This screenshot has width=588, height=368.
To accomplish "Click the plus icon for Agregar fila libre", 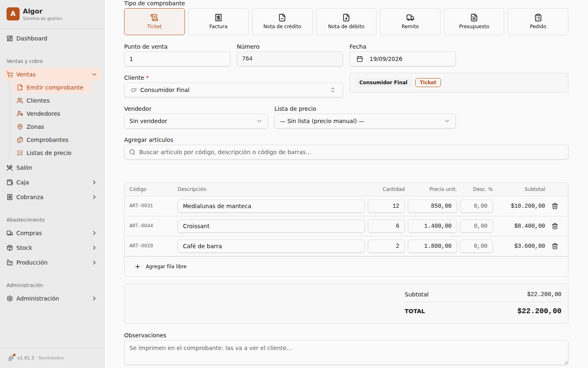I will tap(138, 267).
